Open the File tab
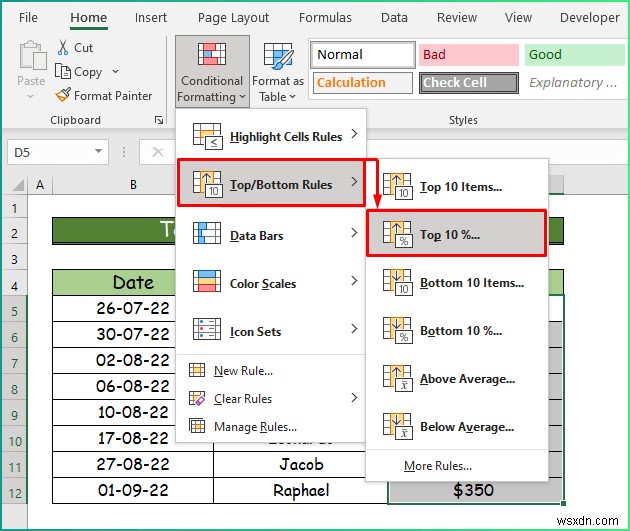 click(x=28, y=18)
